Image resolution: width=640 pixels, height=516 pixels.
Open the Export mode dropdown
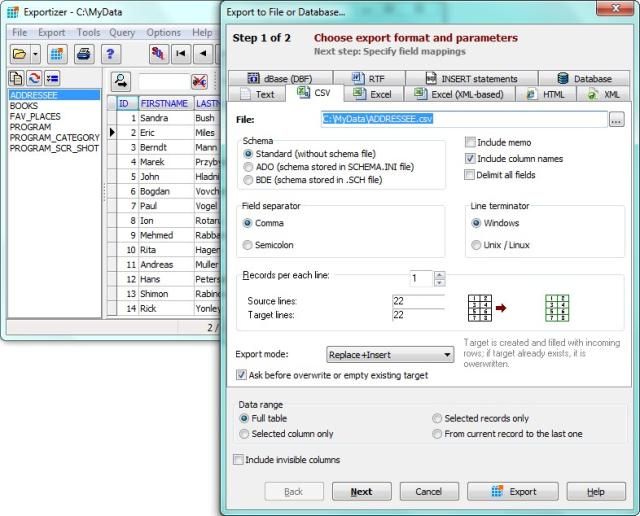[x=390, y=354]
